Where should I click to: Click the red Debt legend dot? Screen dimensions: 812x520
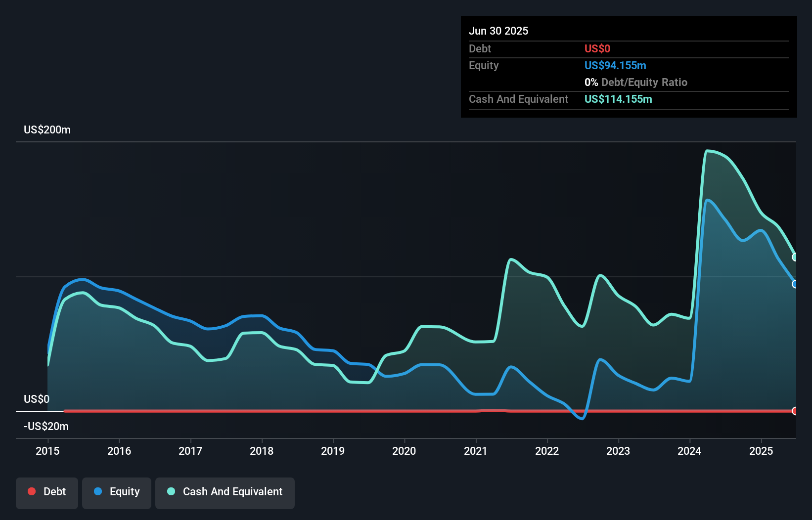coord(32,491)
